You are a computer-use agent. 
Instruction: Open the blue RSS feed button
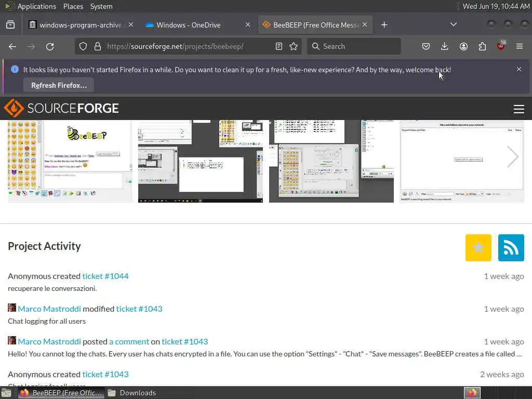click(511, 248)
